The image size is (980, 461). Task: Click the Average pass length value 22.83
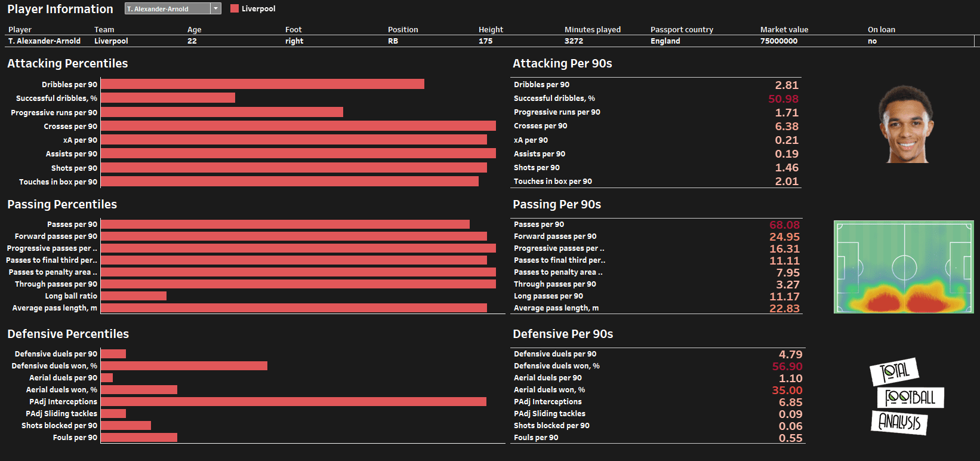(784, 308)
